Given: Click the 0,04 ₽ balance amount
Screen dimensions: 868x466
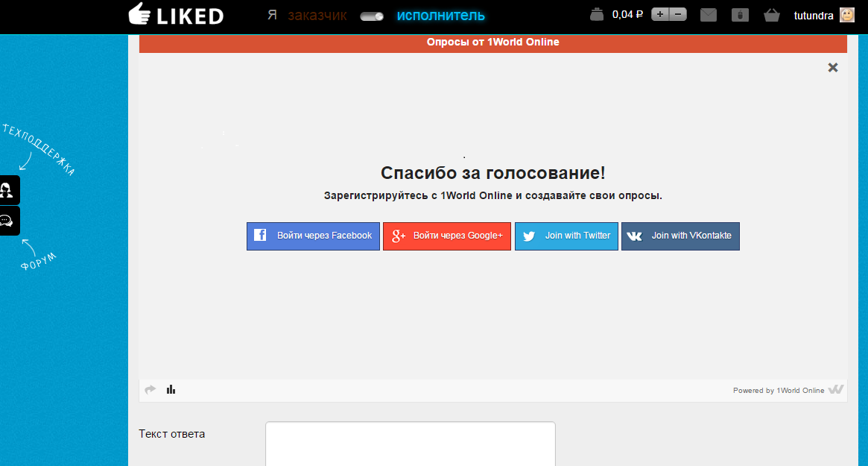Looking at the screenshot, I should pyautogui.click(x=627, y=14).
